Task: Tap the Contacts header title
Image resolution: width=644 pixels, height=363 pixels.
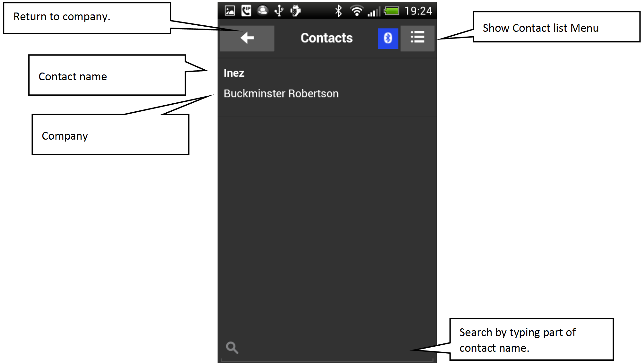Action: (x=327, y=38)
